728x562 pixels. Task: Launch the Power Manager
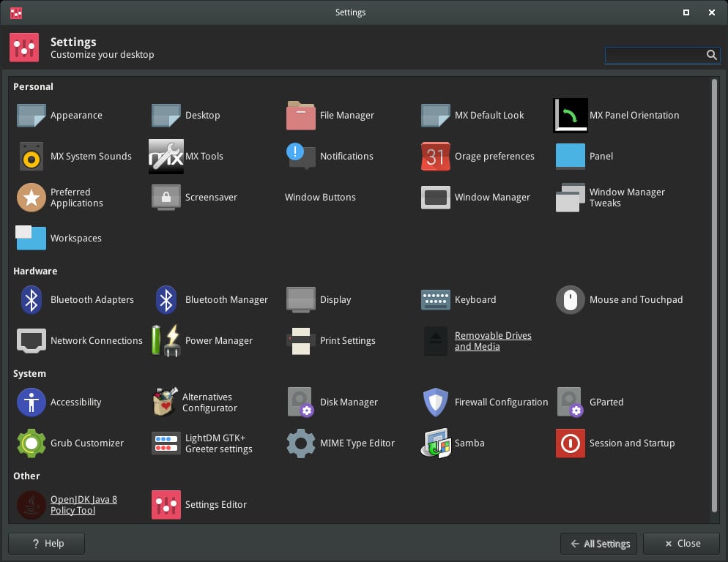point(218,340)
